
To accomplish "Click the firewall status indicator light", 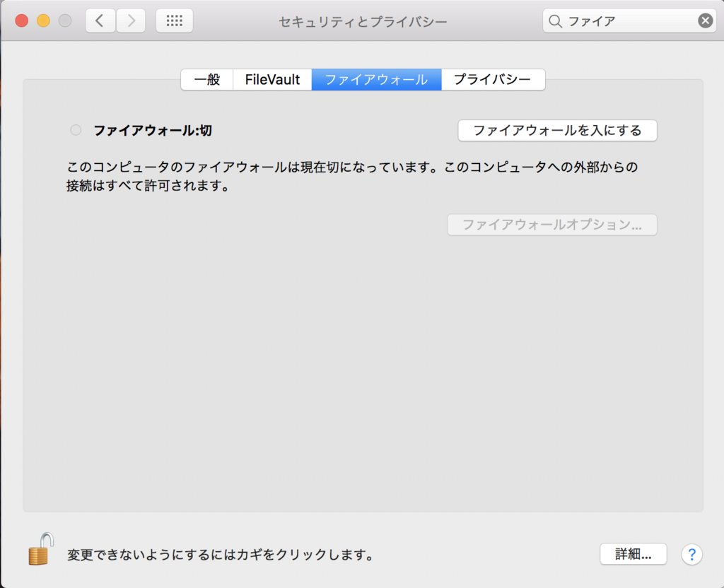I will pos(76,130).
